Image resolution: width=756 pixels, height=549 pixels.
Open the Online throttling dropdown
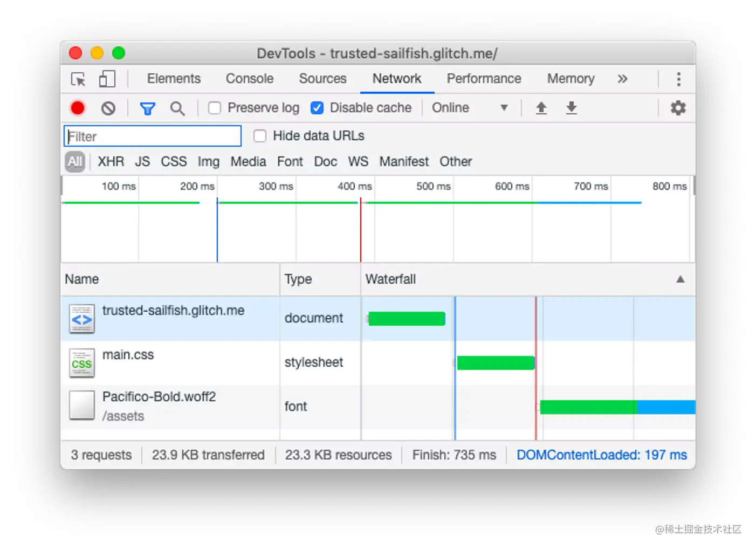pos(470,108)
